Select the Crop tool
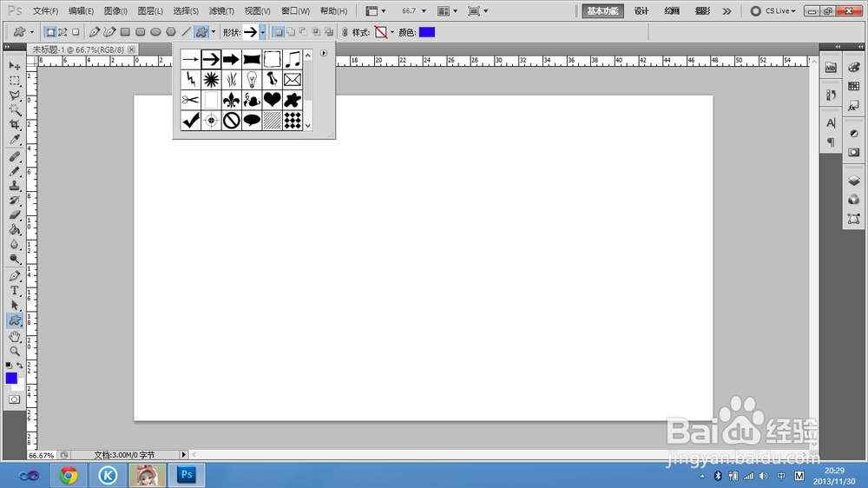The image size is (868, 488). [15, 125]
